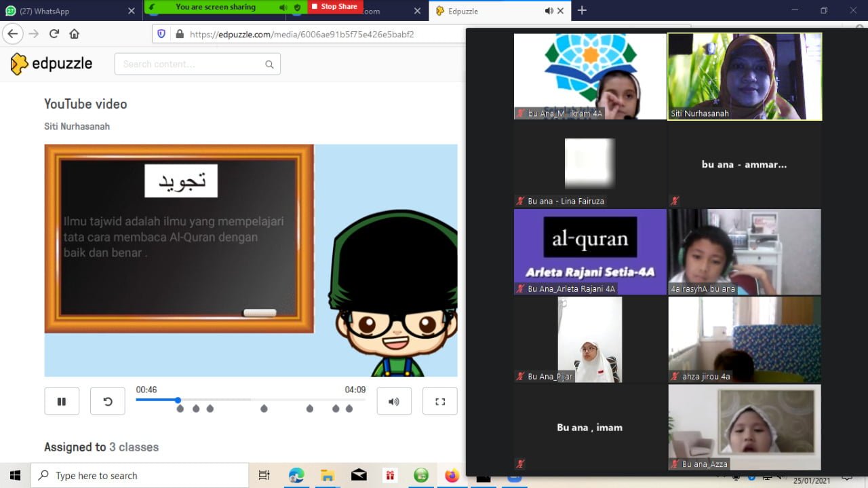
Task: Click the magnifier in the Search content field
Action: (269, 64)
